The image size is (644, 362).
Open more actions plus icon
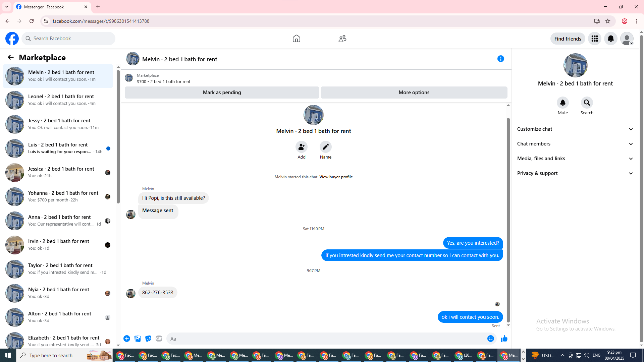[x=127, y=339]
